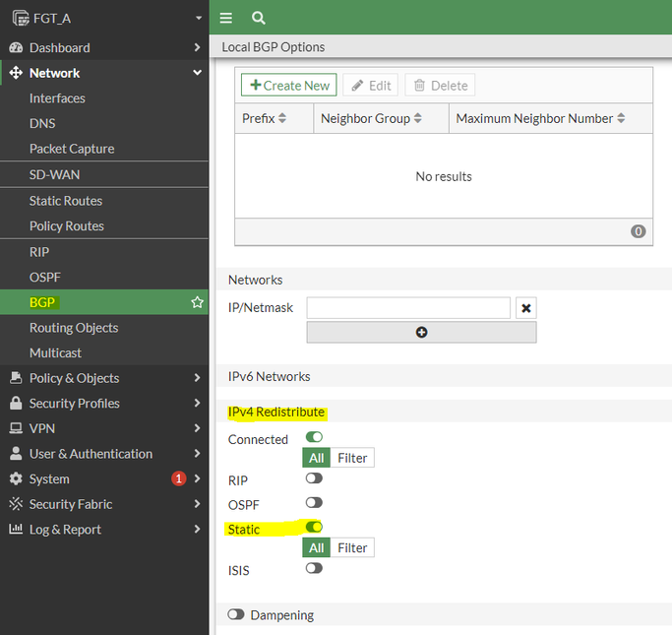
Task: Open Multicast menu item
Action: click(104, 352)
